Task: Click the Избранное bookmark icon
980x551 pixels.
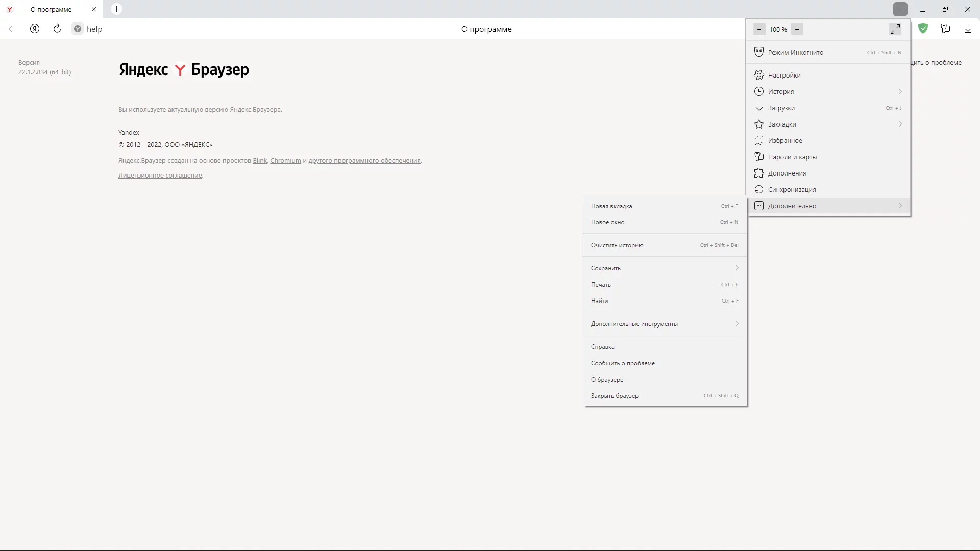Action: click(x=759, y=140)
